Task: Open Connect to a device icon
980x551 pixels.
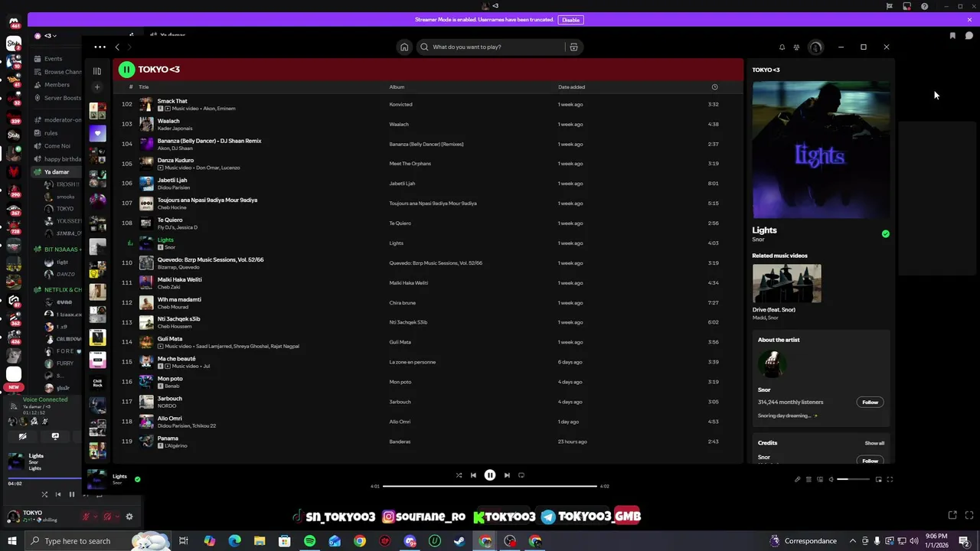Action: point(820,480)
